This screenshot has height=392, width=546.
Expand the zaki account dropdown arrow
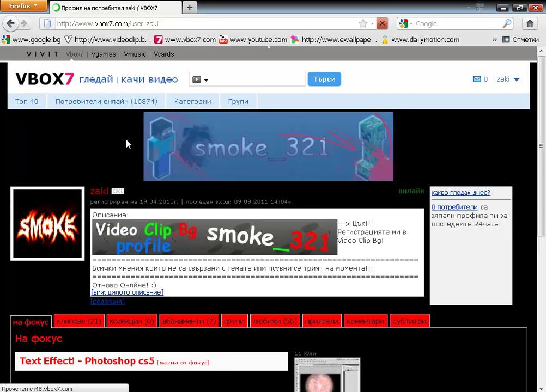tap(517, 80)
